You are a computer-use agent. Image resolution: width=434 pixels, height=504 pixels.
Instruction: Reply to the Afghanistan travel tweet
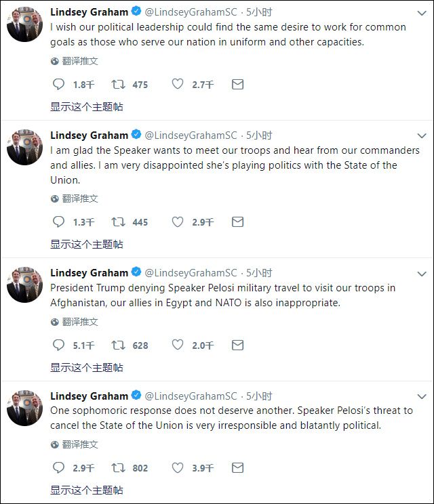58,345
